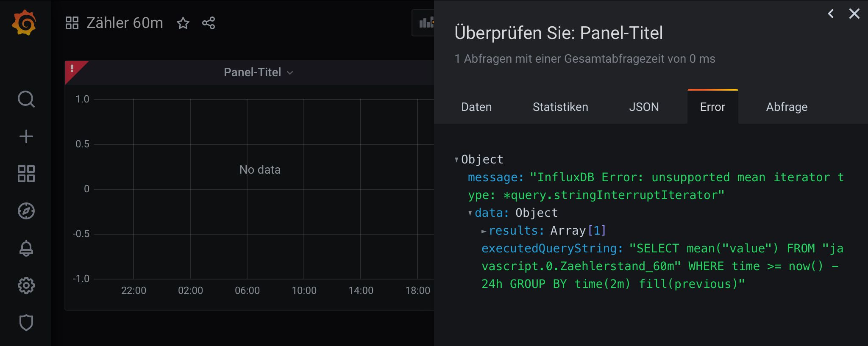Switch to the Statistiken tab
Screen dimensions: 868x346
[x=560, y=107]
